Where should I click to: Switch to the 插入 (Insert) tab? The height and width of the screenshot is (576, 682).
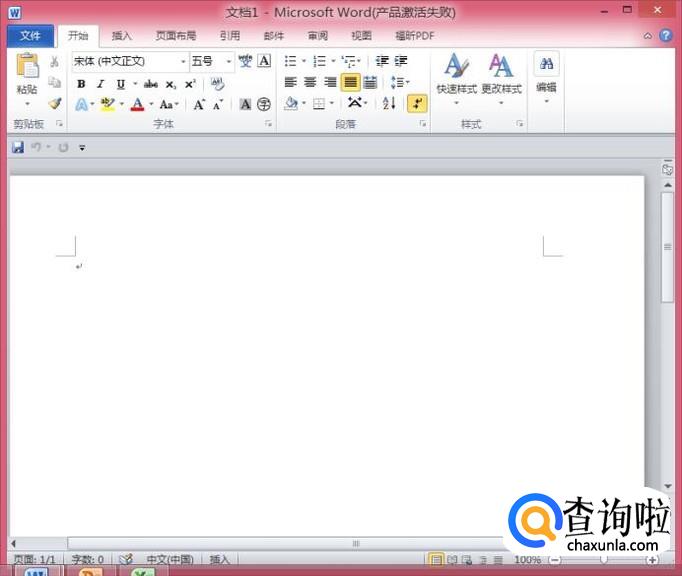(x=121, y=36)
